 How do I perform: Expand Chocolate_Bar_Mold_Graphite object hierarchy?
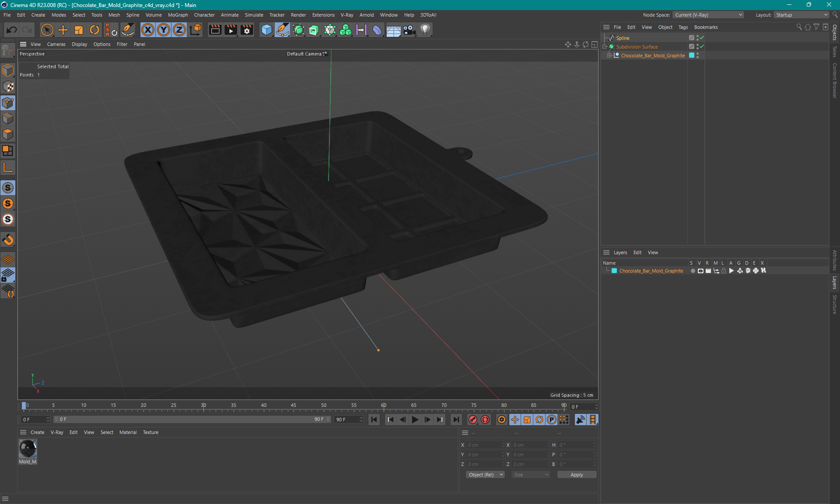pos(609,56)
